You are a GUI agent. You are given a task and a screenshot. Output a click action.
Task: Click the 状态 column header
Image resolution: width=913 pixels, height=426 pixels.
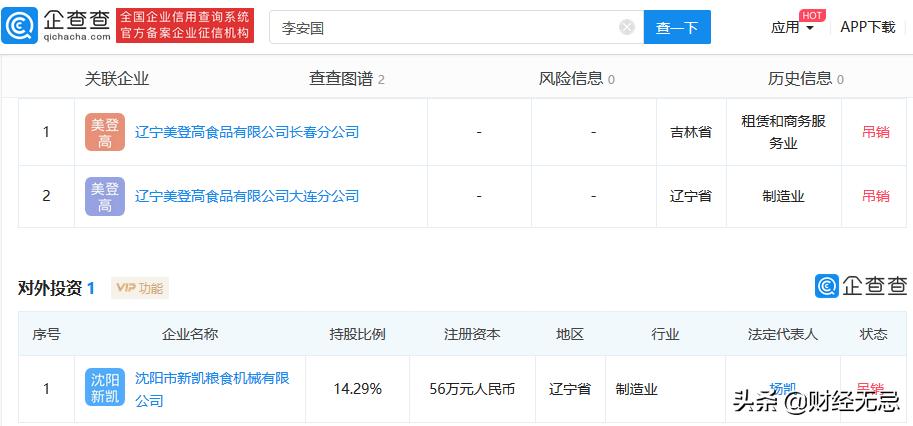click(x=873, y=334)
